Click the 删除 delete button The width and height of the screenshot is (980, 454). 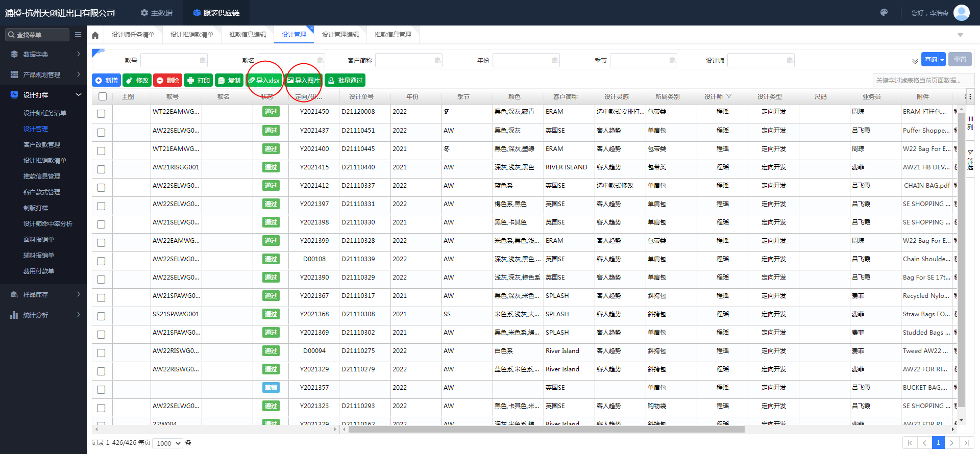point(167,80)
